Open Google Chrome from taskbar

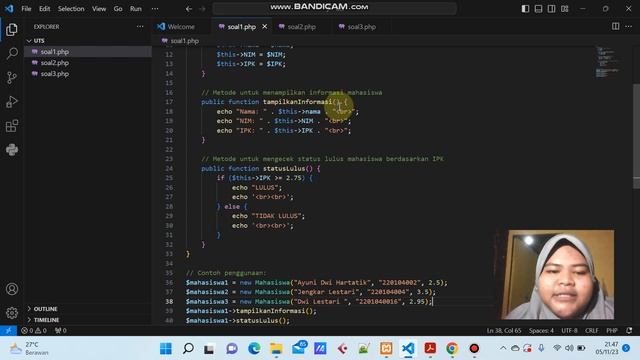tap(452, 349)
